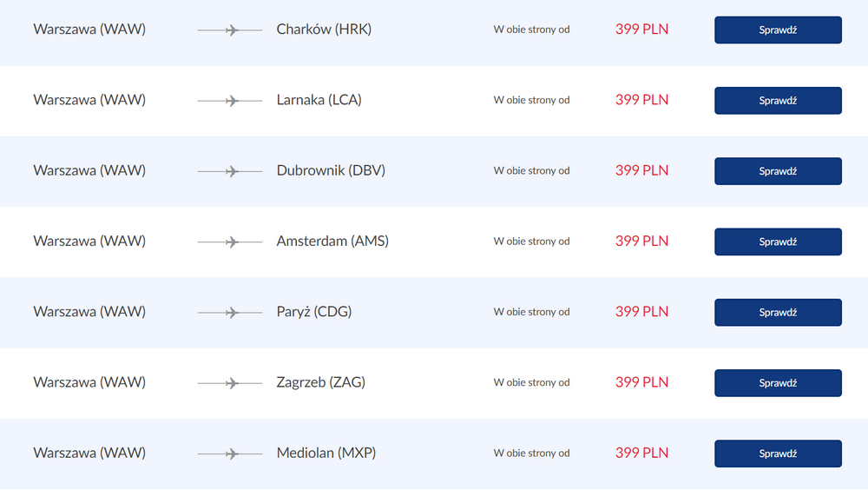Click the Mediolan (MXP) destination name
The height and width of the screenshot is (490, 868).
click(326, 453)
